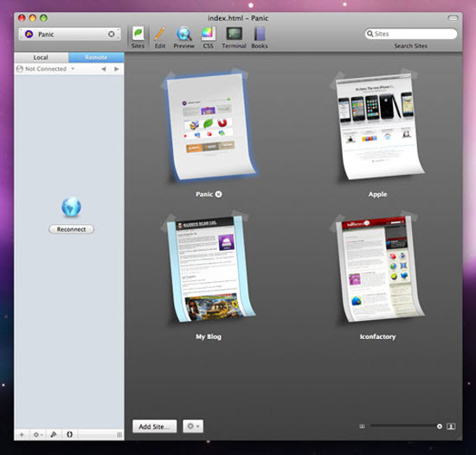Open the Preview magnifier tool
Screen dimensions: 476x455
[183, 37]
